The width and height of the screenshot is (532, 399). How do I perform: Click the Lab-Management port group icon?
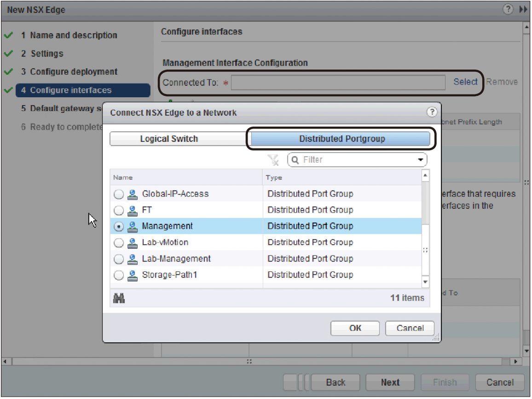[x=133, y=259]
